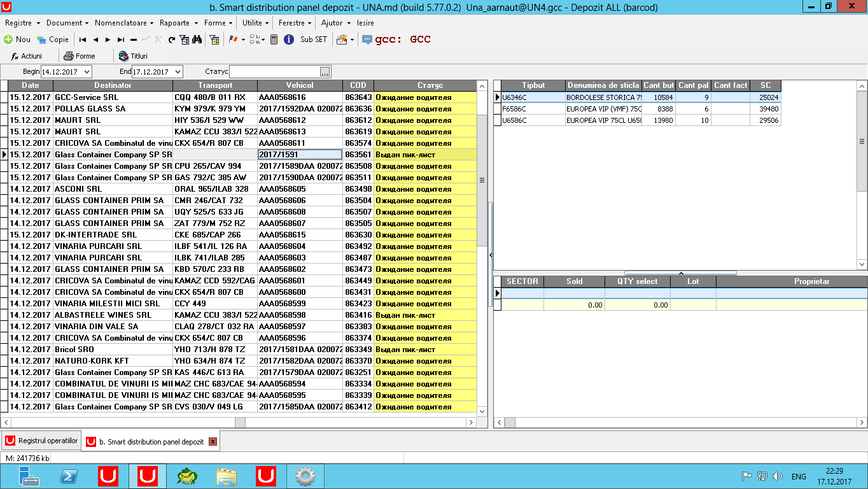Jump to last record navigation arrow
The width and height of the screenshot is (868, 489).
coord(122,39)
